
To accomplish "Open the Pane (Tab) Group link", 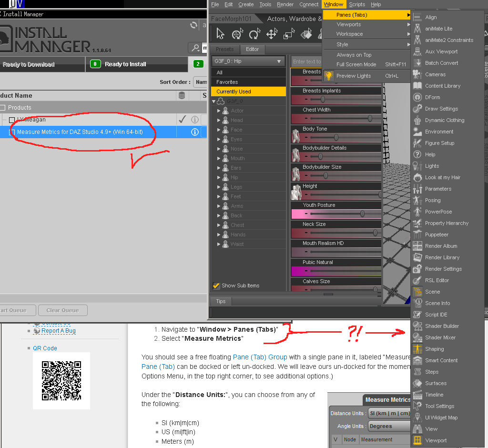I will [x=260, y=357].
